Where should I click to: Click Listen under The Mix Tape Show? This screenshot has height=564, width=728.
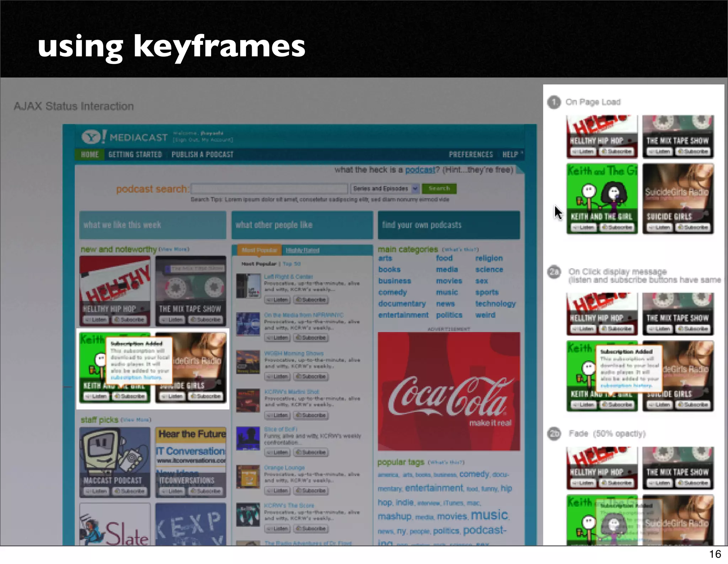tap(172, 319)
